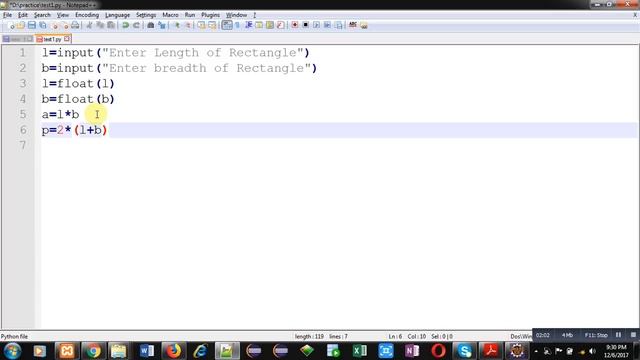
Task: Run macro multiple times icon
Action: 327,25
